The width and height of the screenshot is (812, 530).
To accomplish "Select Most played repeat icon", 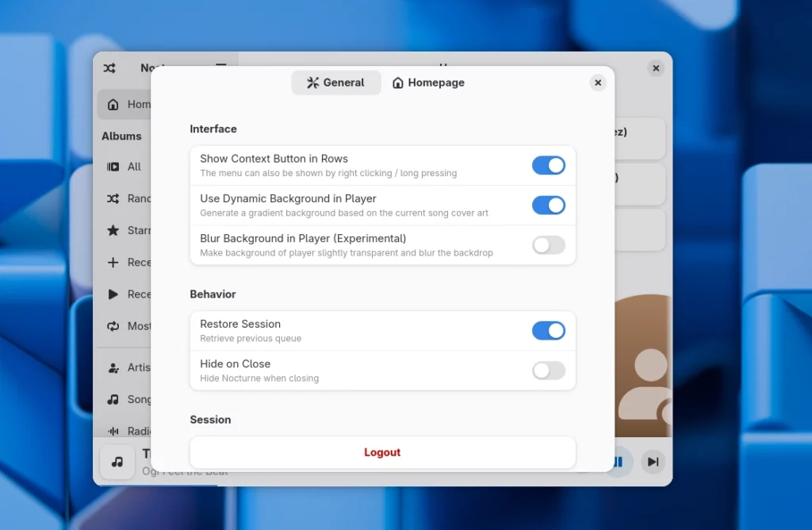I will (113, 326).
